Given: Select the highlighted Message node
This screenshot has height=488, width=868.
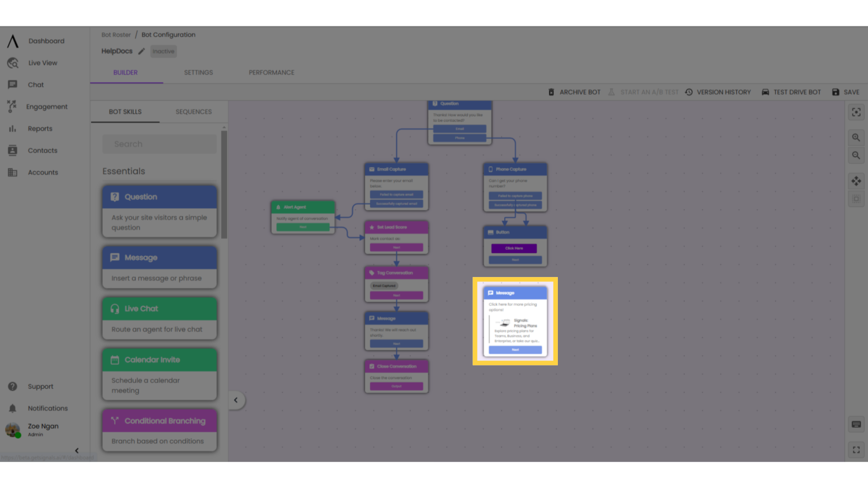Looking at the screenshot, I should 515,320.
